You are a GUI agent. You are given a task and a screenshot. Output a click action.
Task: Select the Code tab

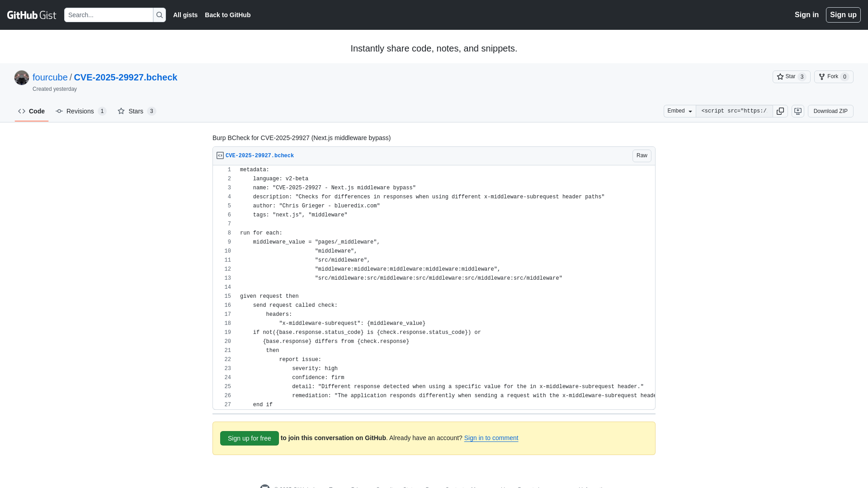click(32, 111)
